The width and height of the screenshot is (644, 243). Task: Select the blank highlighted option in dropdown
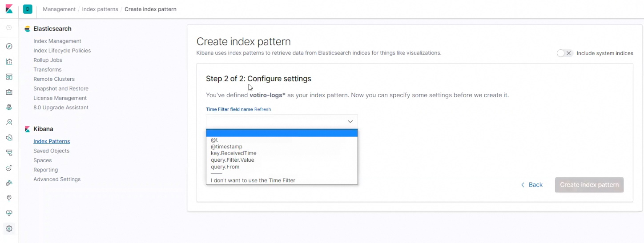282,133
